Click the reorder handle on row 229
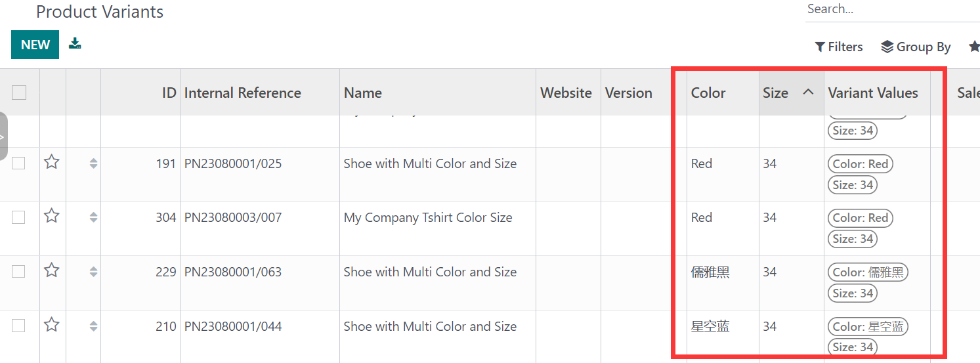This screenshot has height=363, width=980. coord(93,272)
